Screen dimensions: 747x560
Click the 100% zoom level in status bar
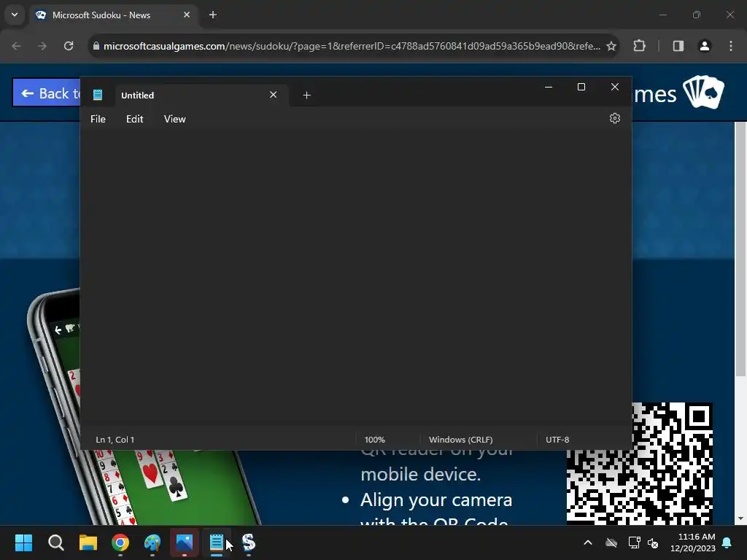[374, 440]
